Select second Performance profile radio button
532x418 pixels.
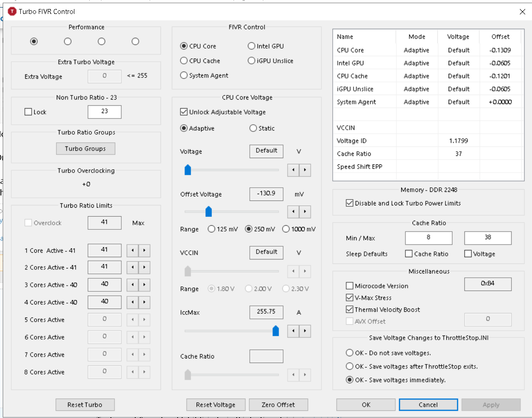68,41
